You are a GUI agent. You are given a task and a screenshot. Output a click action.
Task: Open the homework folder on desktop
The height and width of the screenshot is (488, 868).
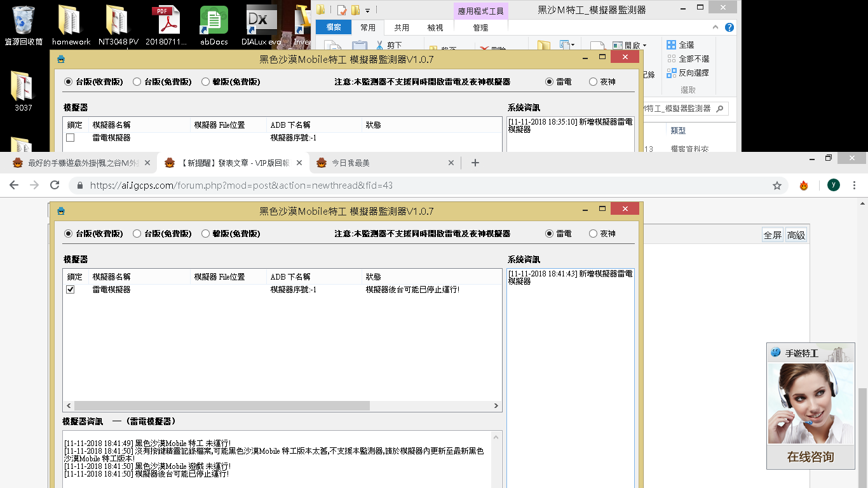tap(71, 25)
